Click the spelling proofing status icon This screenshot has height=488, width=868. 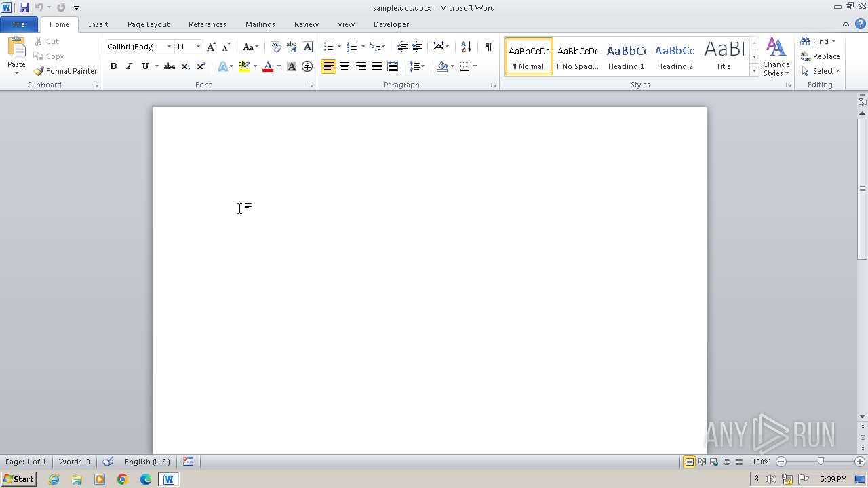(x=108, y=462)
